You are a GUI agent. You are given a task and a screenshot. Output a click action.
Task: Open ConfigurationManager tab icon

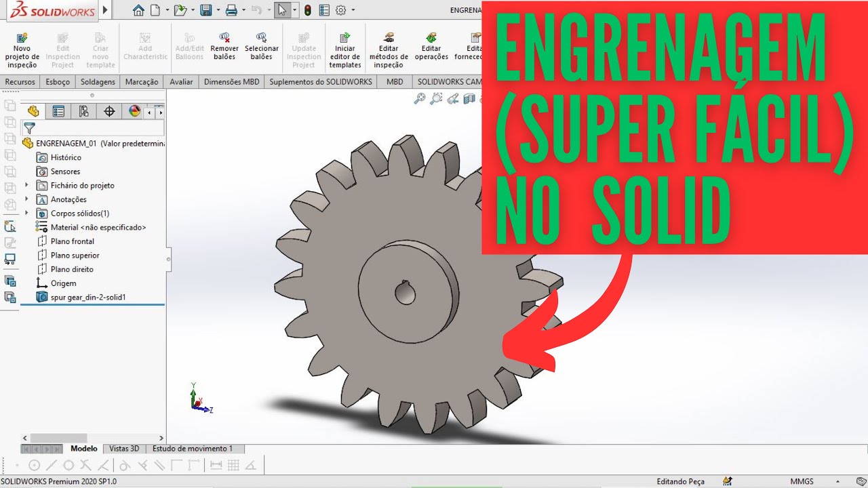(84, 112)
